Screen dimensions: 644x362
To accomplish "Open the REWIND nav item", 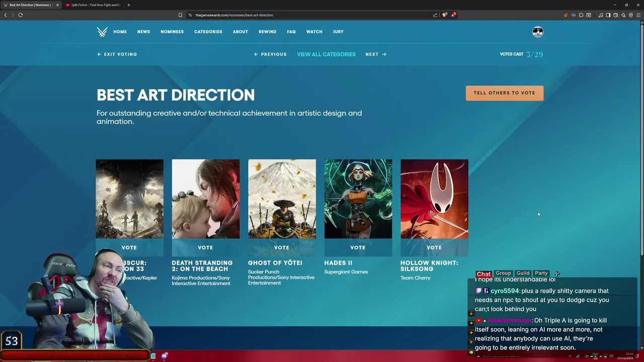I will (x=267, y=32).
